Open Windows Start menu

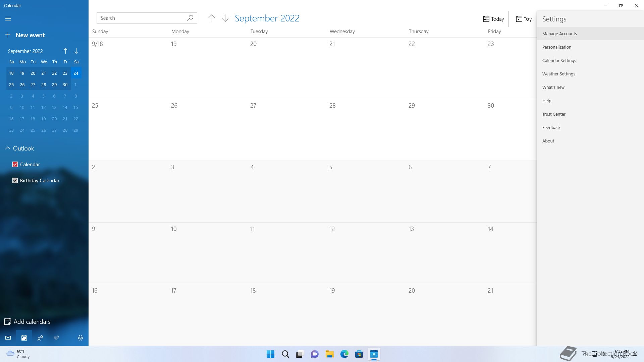[x=270, y=354]
